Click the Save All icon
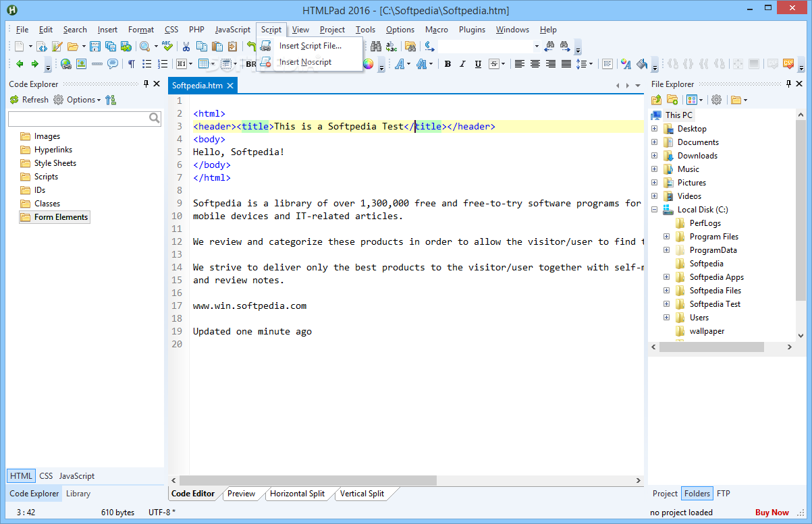Screen dimensions: 812x524 (110, 47)
